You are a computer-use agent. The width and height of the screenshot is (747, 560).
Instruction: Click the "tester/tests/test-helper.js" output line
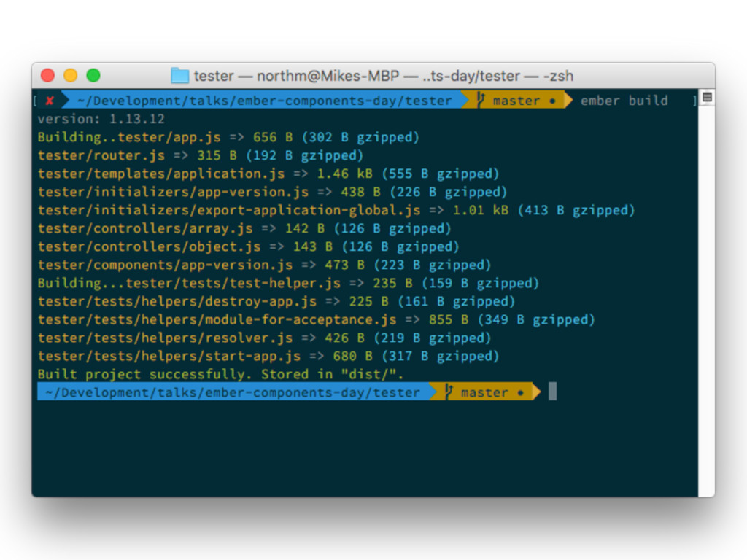(288, 283)
